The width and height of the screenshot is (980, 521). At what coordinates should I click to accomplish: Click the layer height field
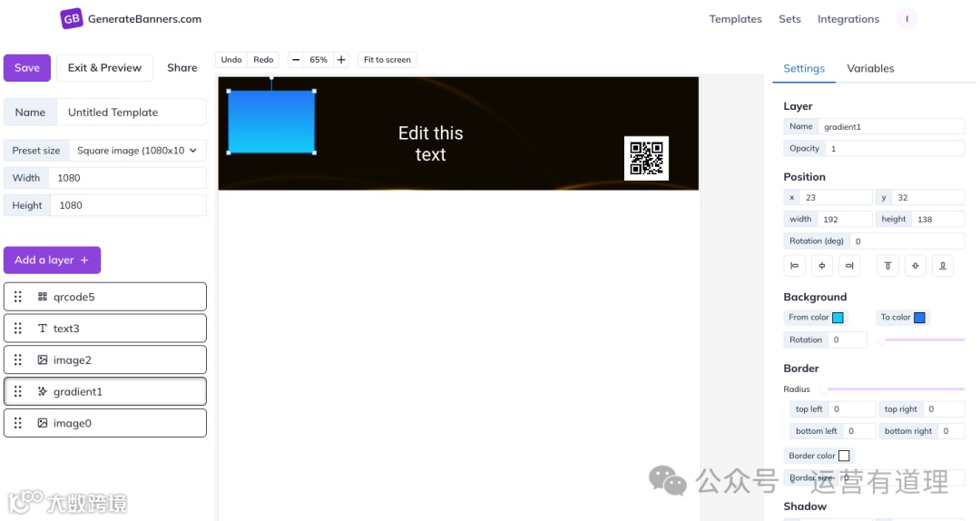938,220
